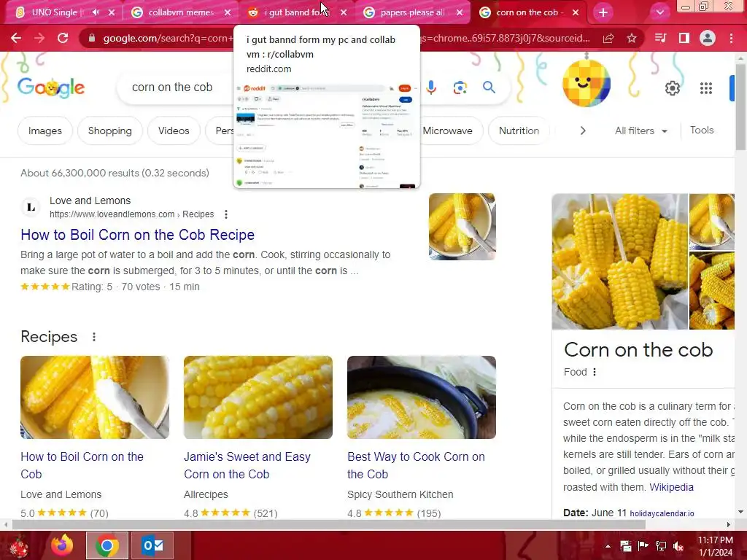
Task: Show more filter chips arrow
Action: (x=583, y=131)
